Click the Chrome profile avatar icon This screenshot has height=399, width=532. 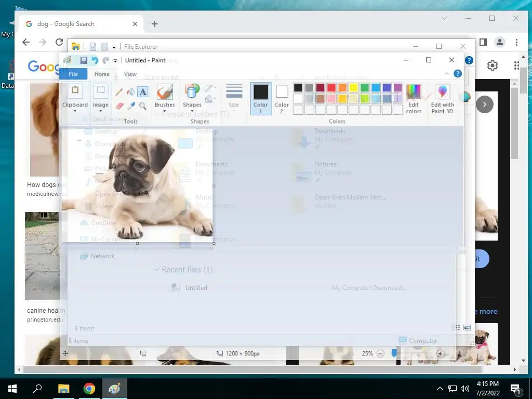pyautogui.click(x=500, y=42)
